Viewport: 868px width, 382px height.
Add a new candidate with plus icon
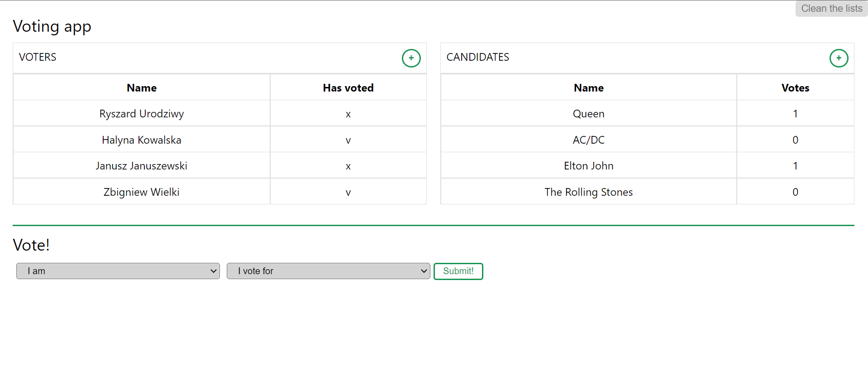click(839, 58)
